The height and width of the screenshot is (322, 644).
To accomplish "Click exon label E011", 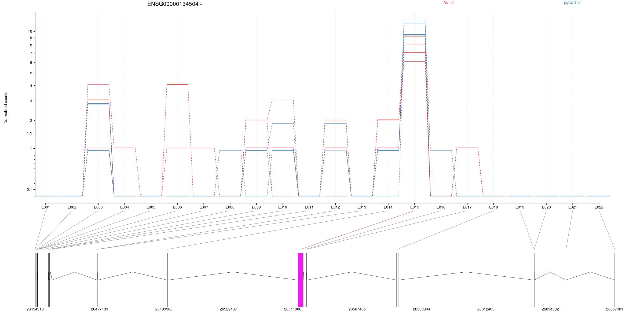I will click(309, 207).
